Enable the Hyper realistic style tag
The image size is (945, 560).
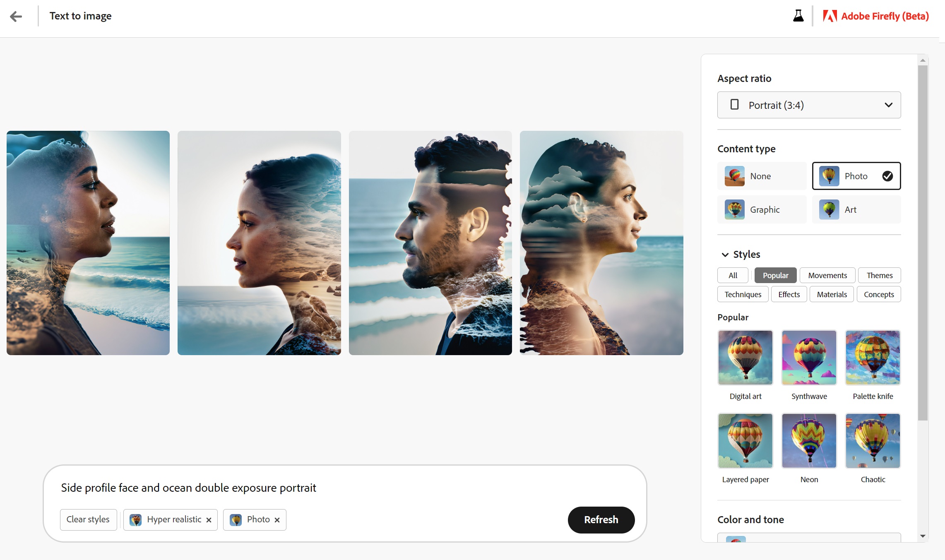tap(170, 519)
